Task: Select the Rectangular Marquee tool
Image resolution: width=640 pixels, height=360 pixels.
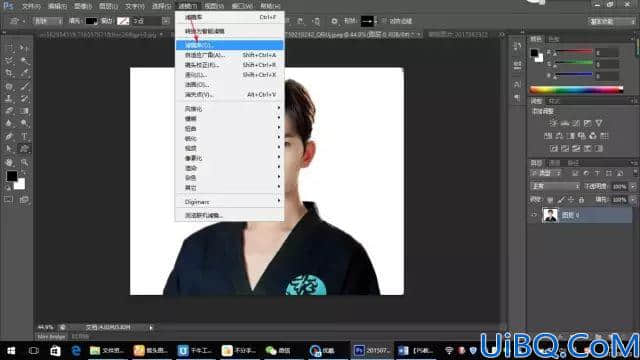Action: click(x=9, y=49)
